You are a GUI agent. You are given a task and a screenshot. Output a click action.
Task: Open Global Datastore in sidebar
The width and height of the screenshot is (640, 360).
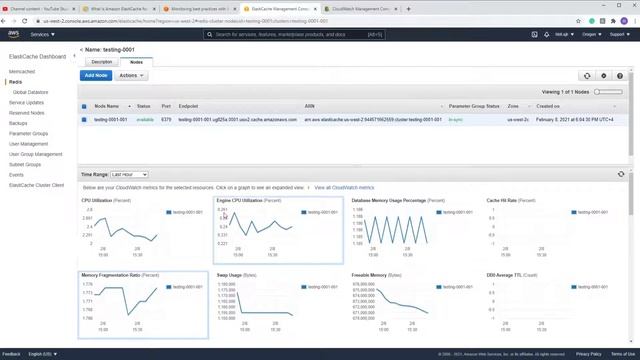click(x=31, y=92)
